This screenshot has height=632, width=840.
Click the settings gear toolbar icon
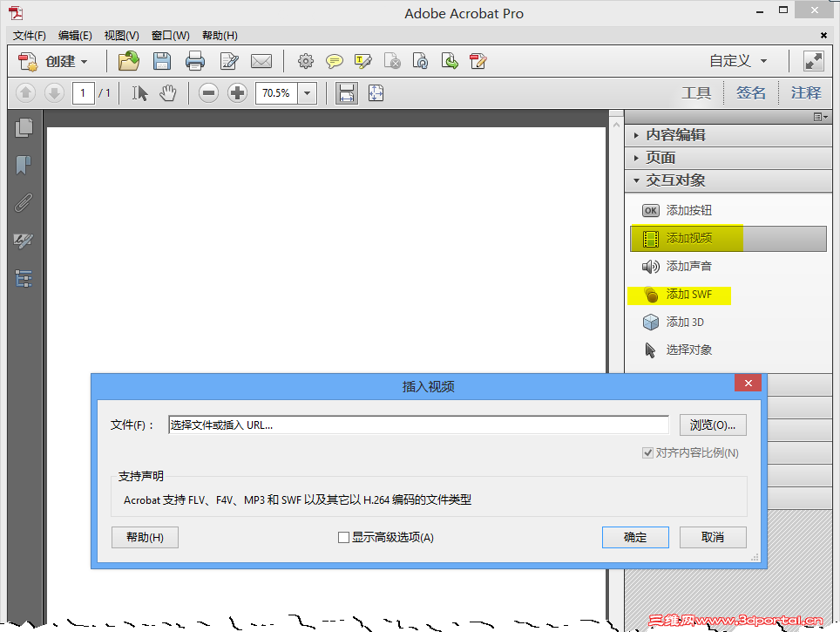point(305,61)
